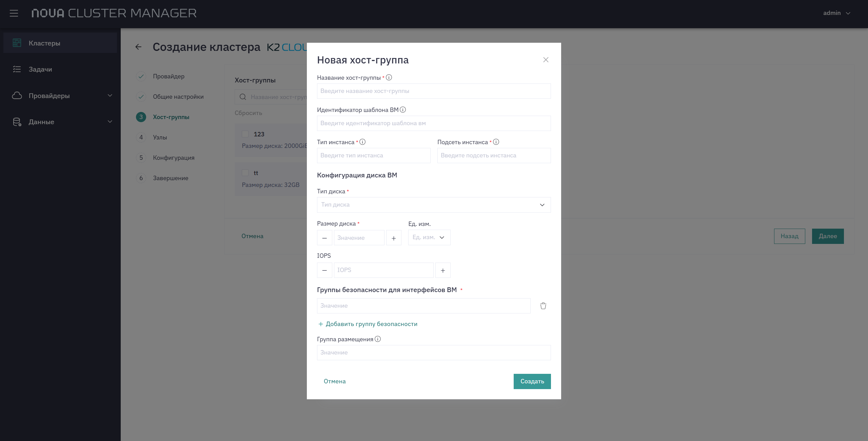Click the step 4 circle for Узлы
The height and width of the screenshot is (441, 868).
(x=141, y=137)
